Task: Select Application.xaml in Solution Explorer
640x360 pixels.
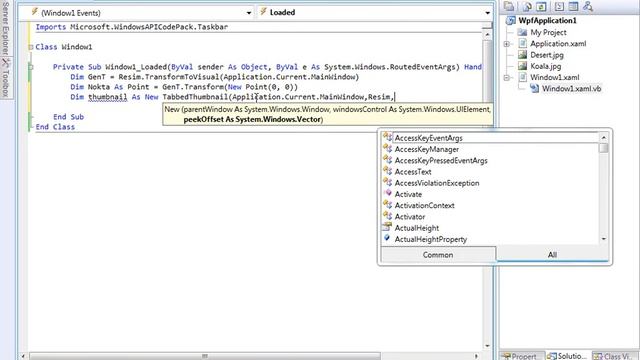Action: (x=558, y=43)
